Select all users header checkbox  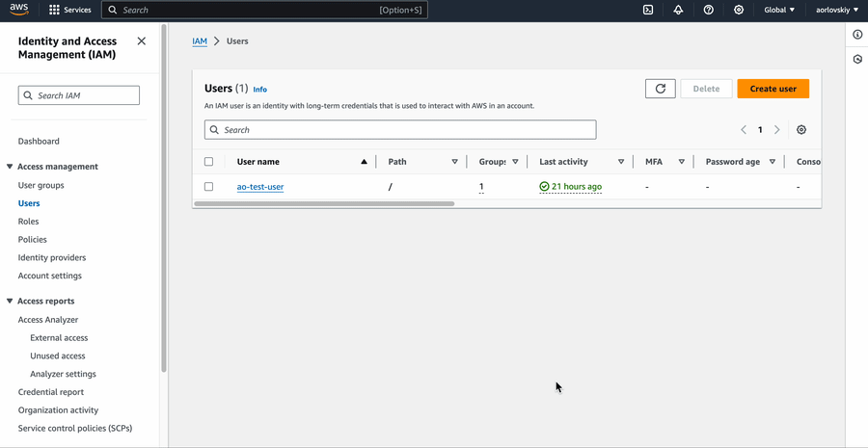coord(208,162)
